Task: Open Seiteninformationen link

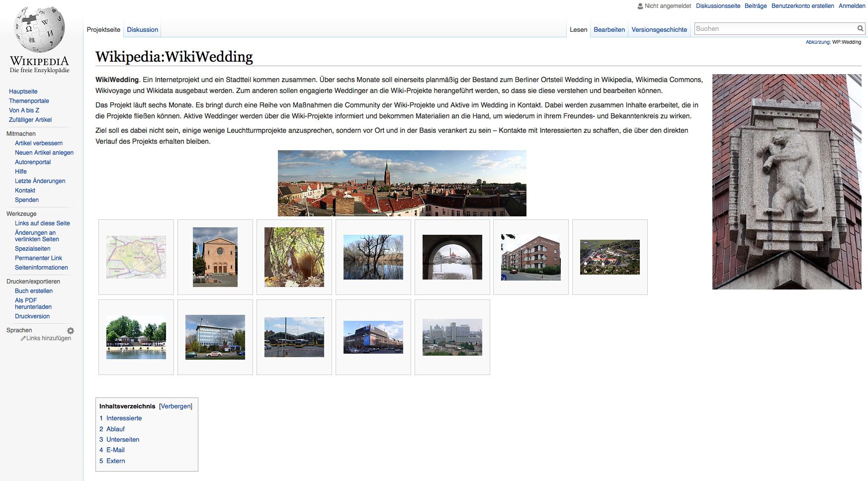Action: [41, 268]
